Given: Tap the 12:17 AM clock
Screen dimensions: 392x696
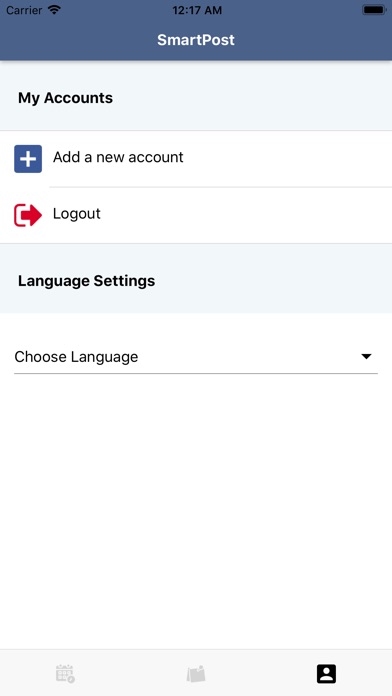Looking at the screenshot, I should point(197,10).
